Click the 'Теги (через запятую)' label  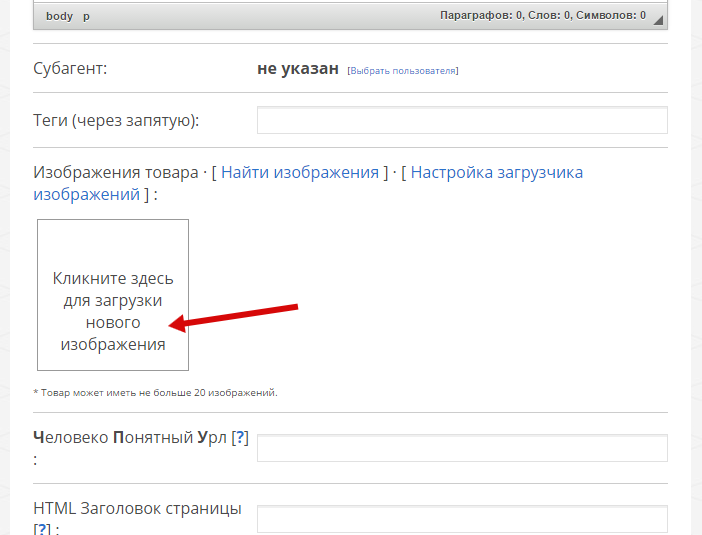tap(117, 121)
